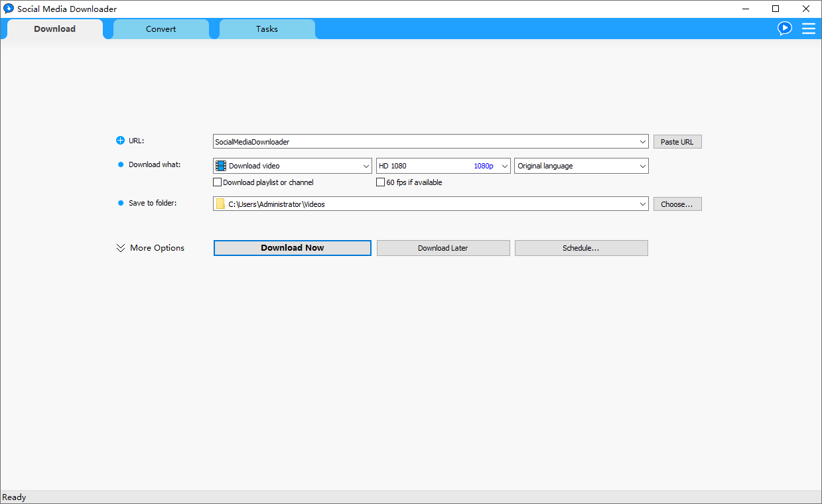Click the yellow folder icon in save path
Image resolution: width=822 pixels, height=504 pixels.
click(x=220, y=204)
